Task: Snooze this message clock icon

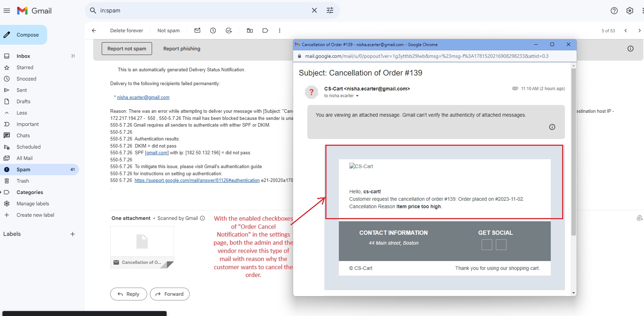Action: 213,31
